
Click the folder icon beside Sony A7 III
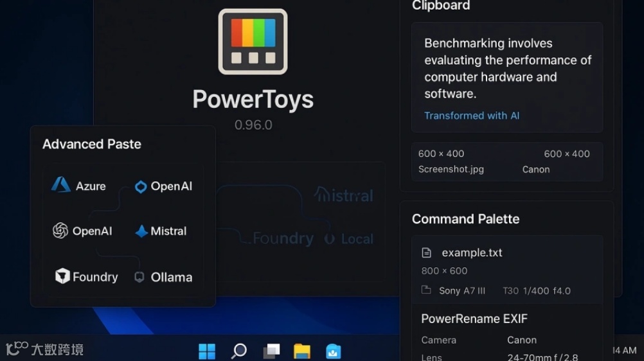[x=426, y=290]
